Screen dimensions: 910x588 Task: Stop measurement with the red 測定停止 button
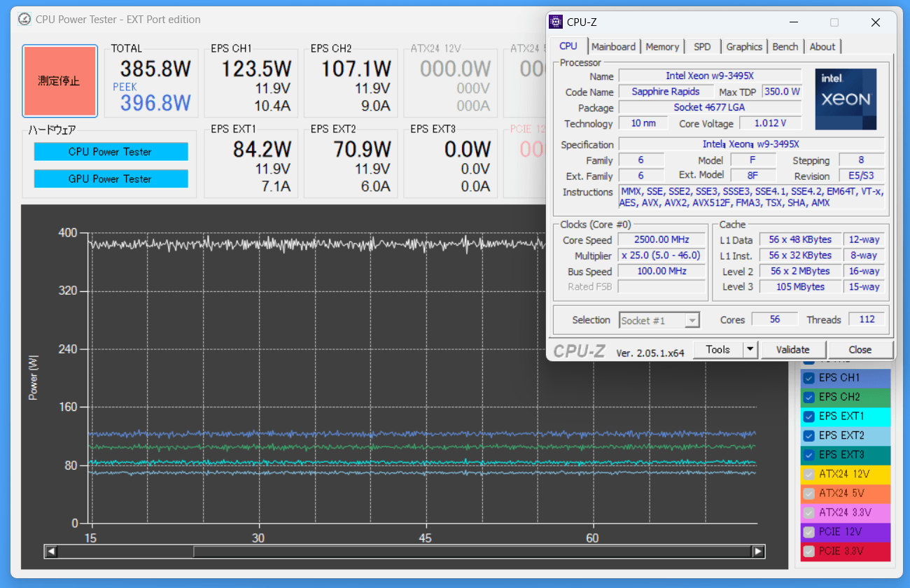59,81
